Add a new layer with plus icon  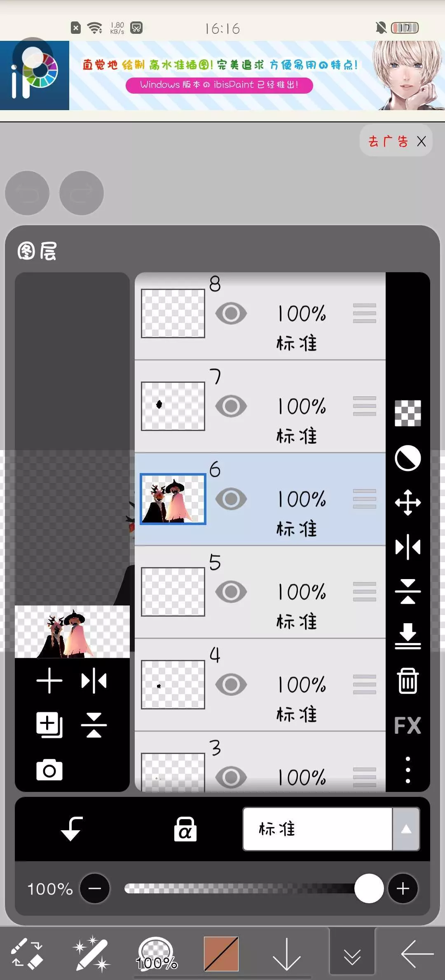click(49, 680)
